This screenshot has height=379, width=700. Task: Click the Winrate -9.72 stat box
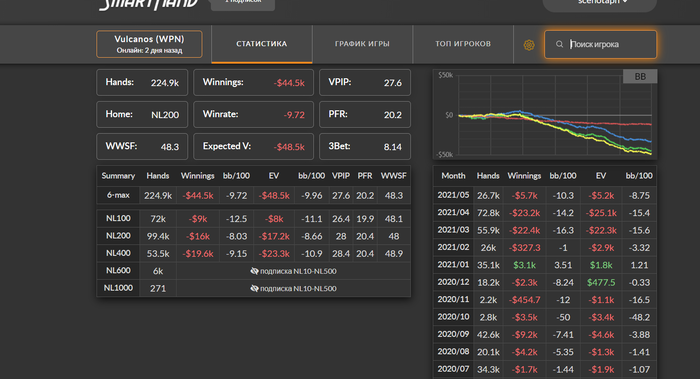point(254,115)
